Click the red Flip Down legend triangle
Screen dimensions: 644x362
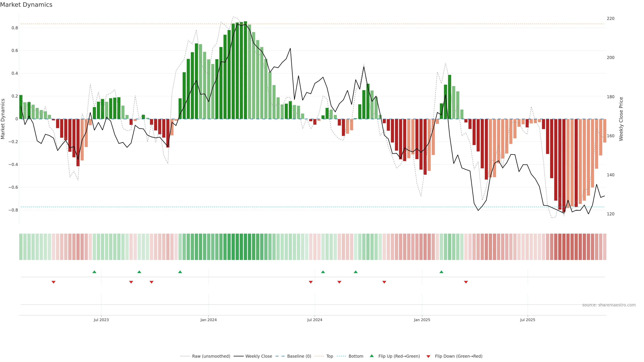pyautogui.click(x=428, y=356)
